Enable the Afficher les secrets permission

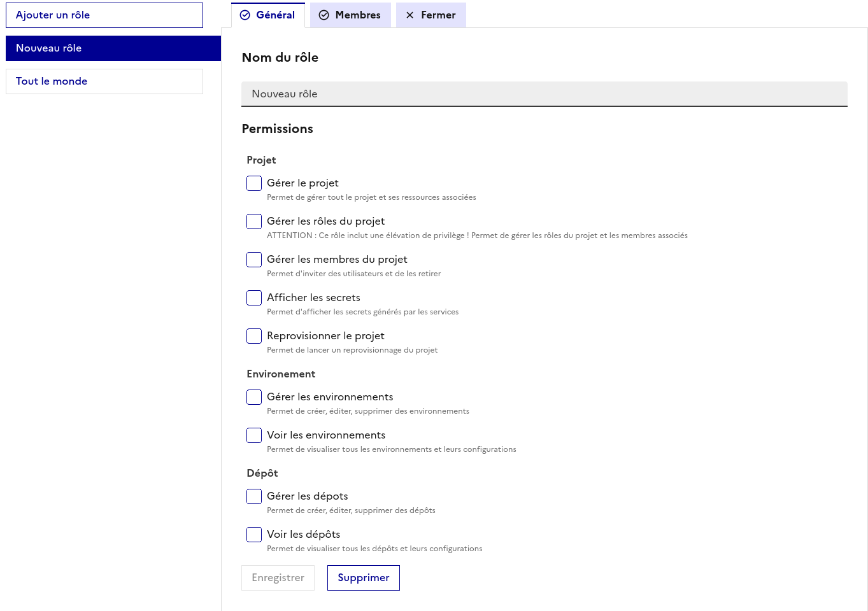pos(254,298)
